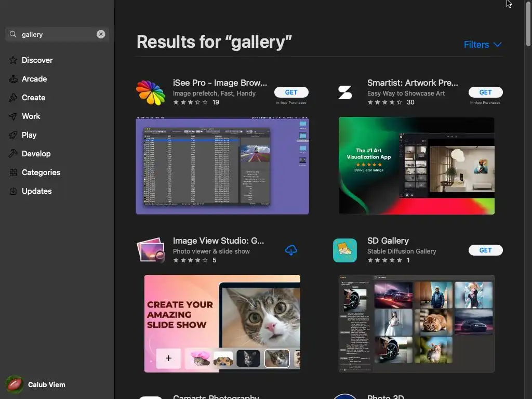Open the Arcade section
This screenshot has width=532, height=399.
pos(34,79)
